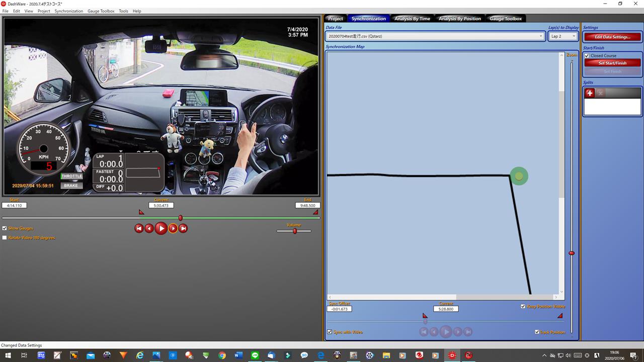
Task: Open Windows Start menu
Action: pos(7,355)
